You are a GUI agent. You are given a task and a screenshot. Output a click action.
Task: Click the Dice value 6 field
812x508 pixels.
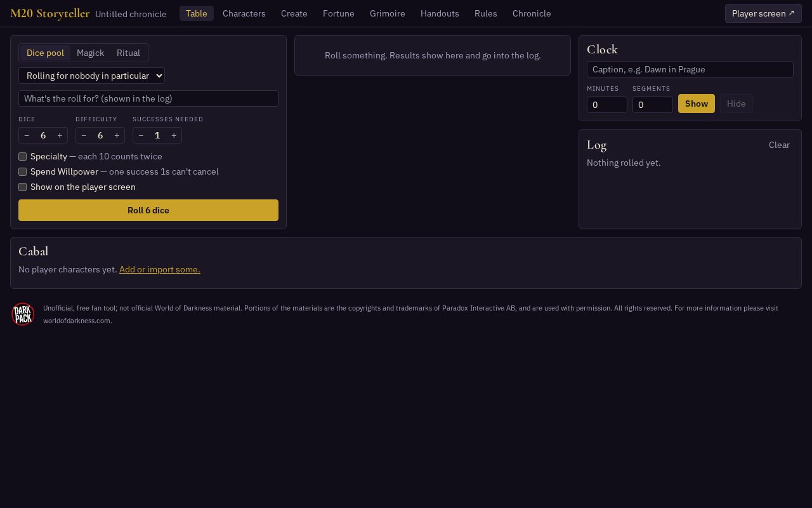tap(43, 135)
